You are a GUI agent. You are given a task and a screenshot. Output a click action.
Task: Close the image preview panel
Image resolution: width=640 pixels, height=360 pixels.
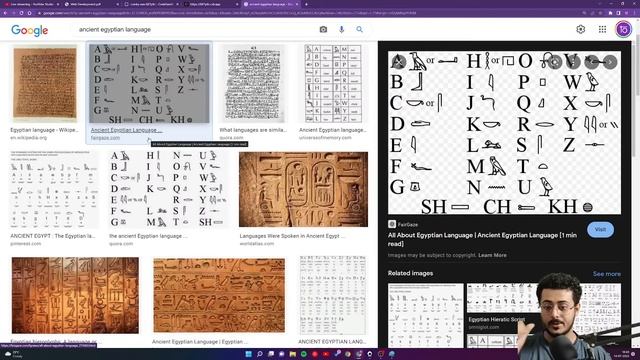[x=398, y=62]
